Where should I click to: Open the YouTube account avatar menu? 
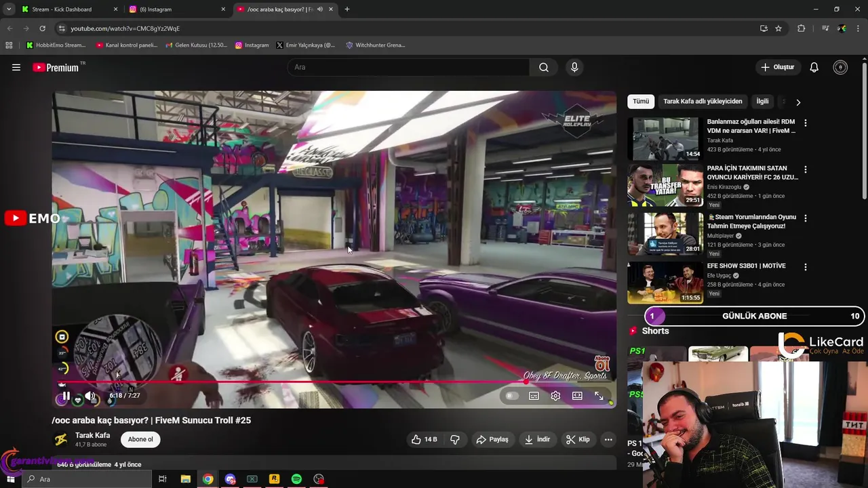840,67
